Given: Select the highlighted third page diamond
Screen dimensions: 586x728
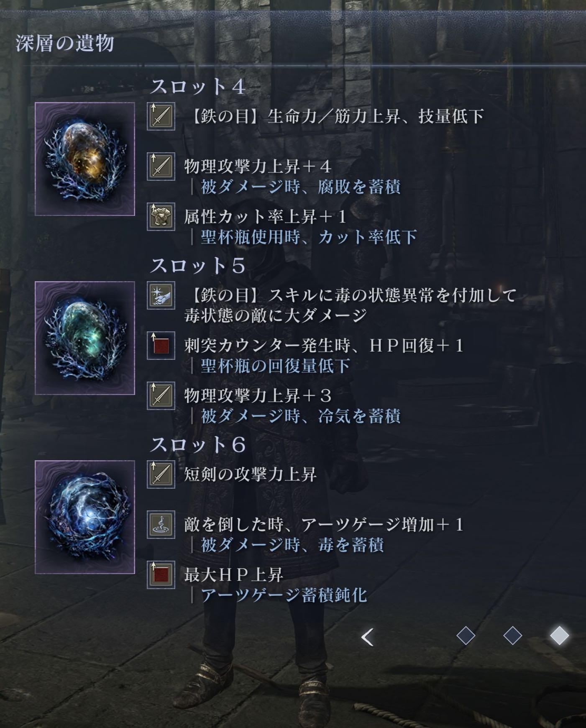Looking at the screenshot, I should pos(559,636).
